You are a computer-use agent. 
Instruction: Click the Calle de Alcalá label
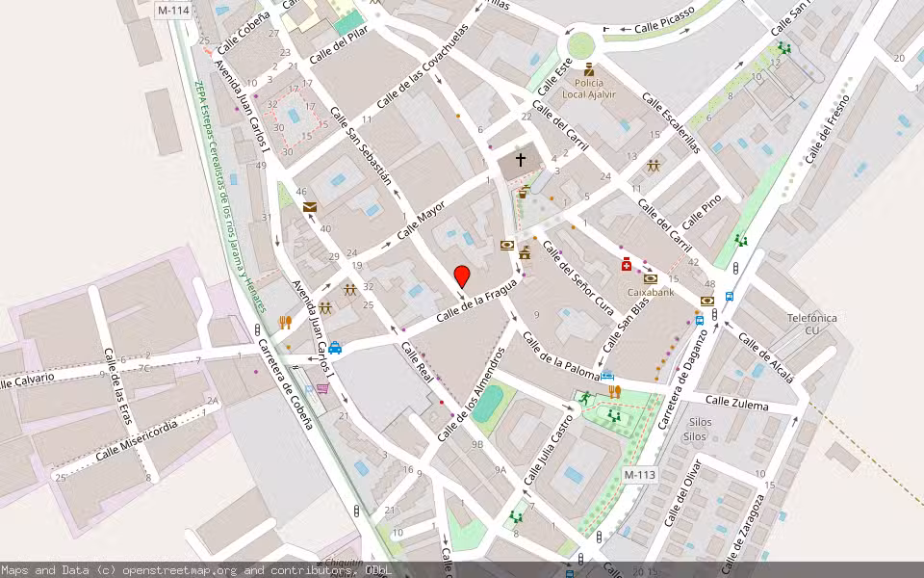pos(766,358)
